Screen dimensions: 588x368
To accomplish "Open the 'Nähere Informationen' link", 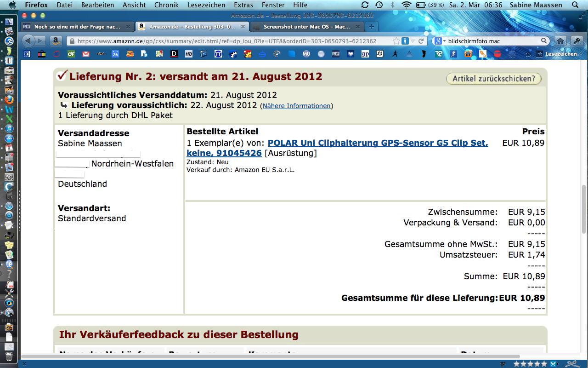I will point(296,106).
